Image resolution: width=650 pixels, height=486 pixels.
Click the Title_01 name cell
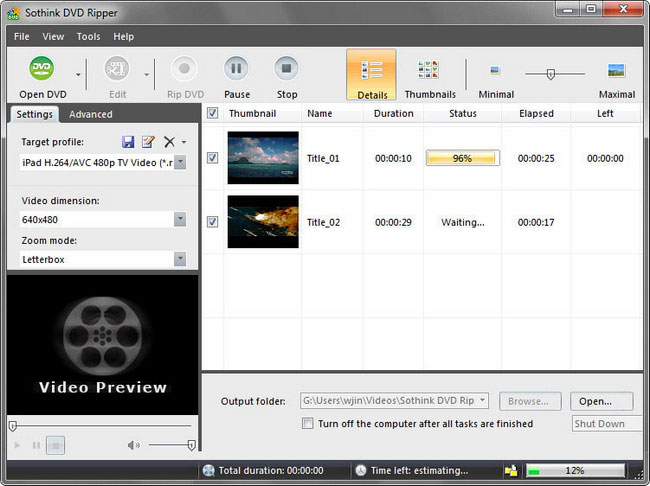323,158
